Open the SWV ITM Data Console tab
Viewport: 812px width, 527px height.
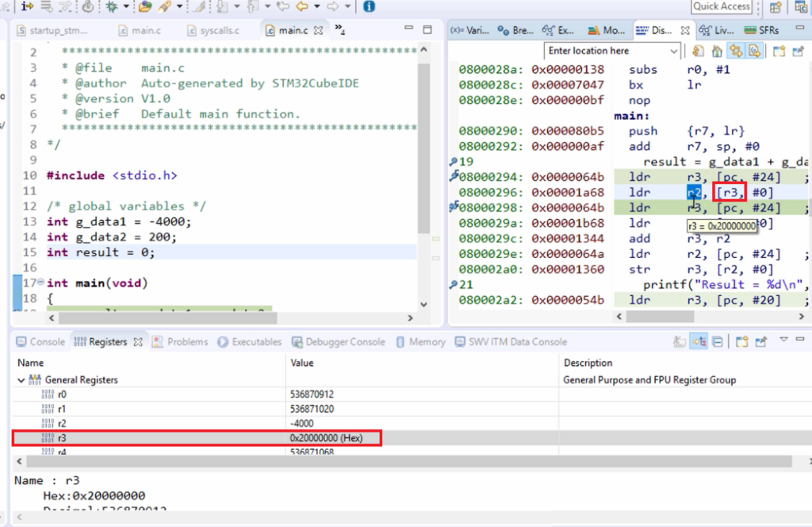511,342
